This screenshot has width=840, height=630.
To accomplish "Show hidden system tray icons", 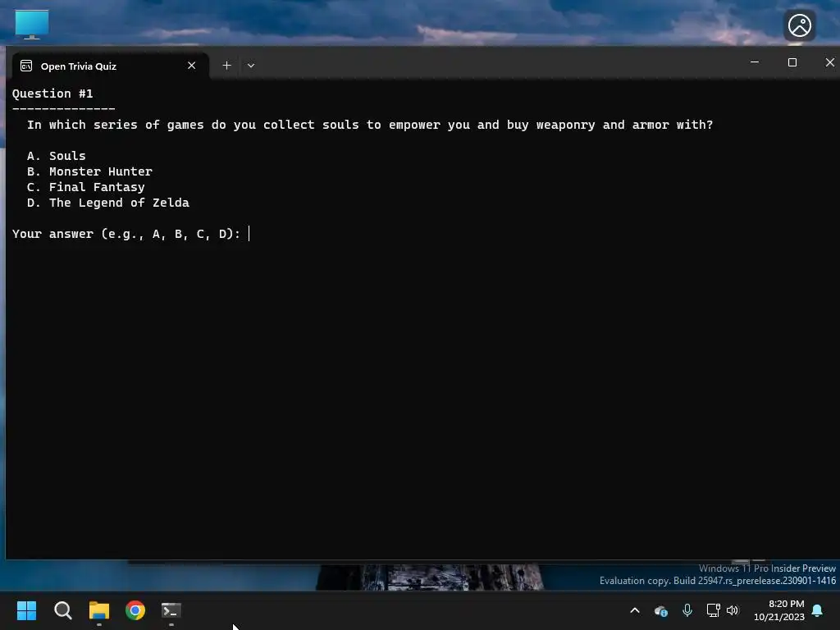I will point(635,610).
